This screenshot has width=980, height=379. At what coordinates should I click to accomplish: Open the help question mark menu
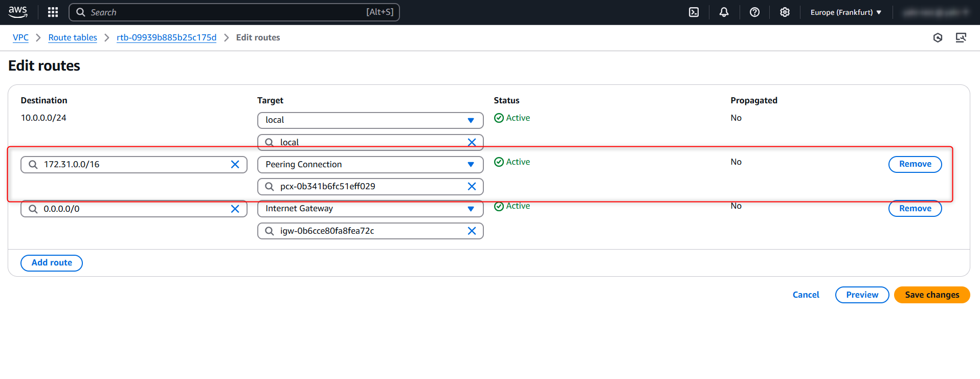pyautogui.click(x=754, y=12)
